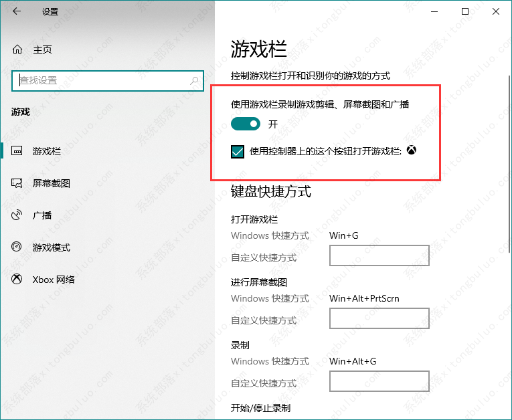Click the search magnifier icon
This screenshot has height=420, width=512.
[x=195, y=80]
